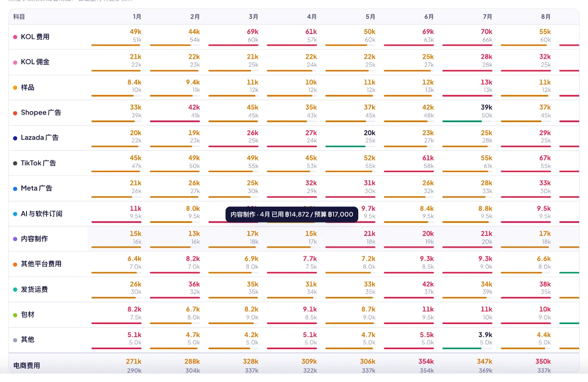Click the 7月 column header
The image size is (588, 382).
tap(487, 17)
